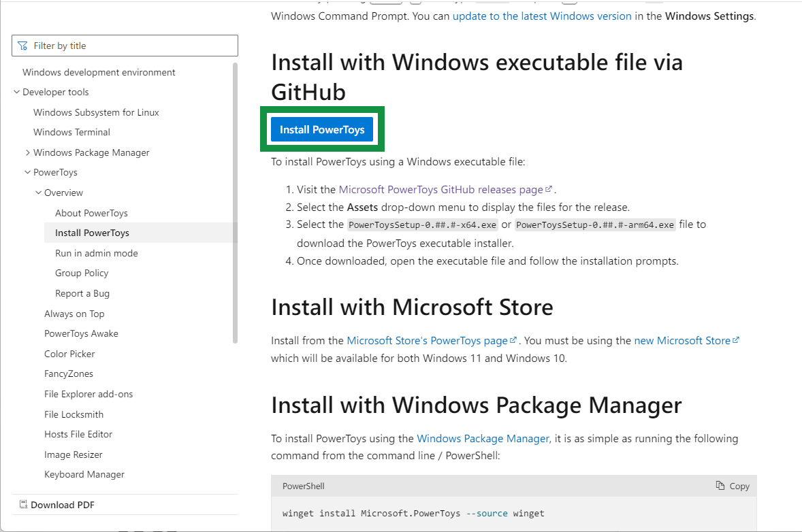Click the external link icon after GitHub releases page
This screenshot has height=532, width=802.
[x=549, y=189]
